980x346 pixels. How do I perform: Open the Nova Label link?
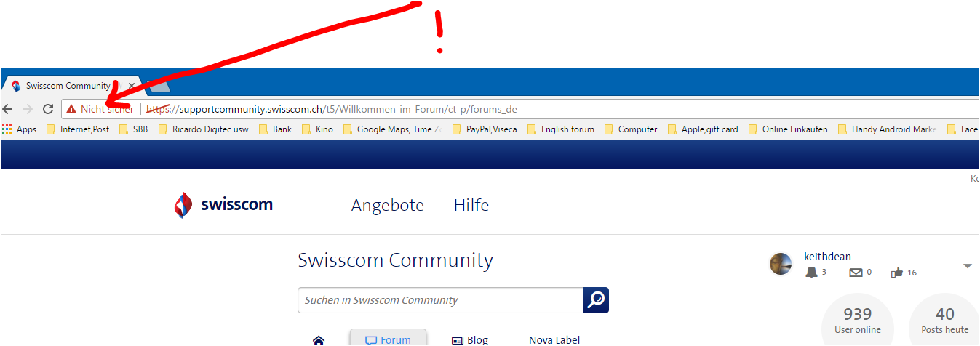click(554, 339)
